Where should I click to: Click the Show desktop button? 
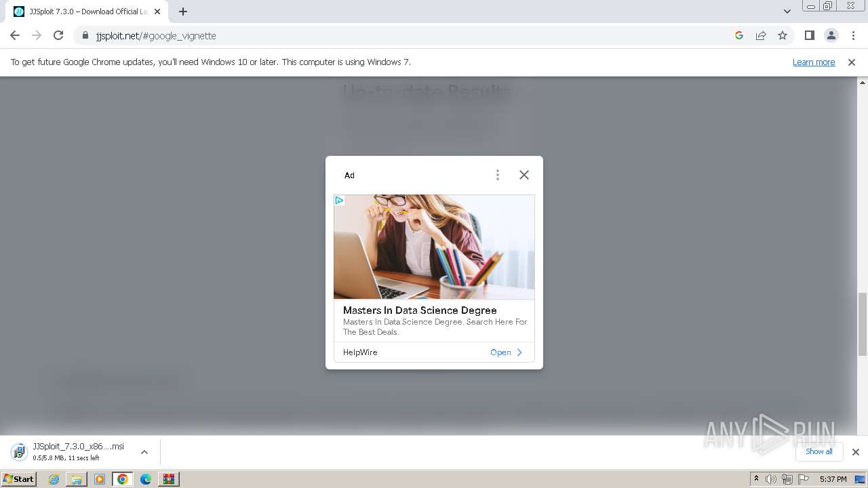[861, 479]
